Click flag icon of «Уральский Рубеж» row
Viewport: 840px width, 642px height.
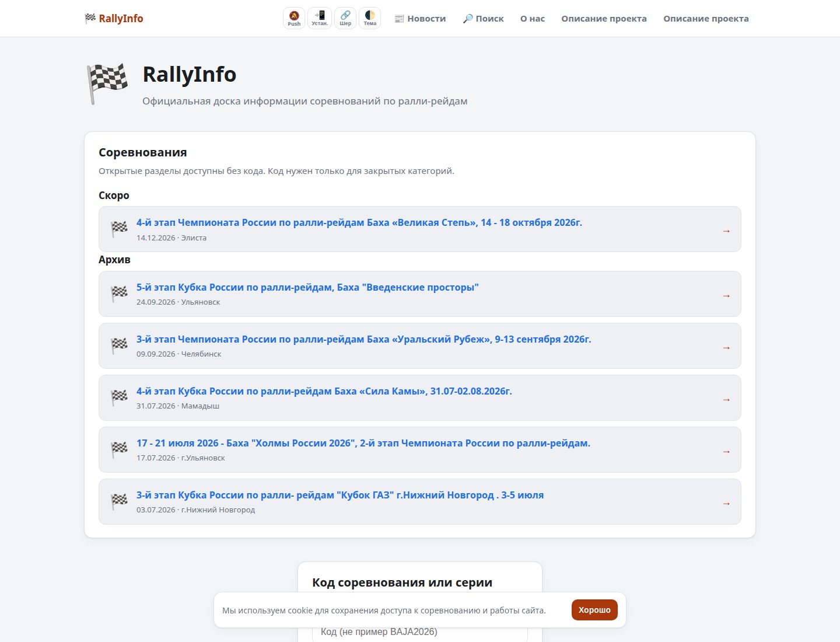tap(119, 346)
